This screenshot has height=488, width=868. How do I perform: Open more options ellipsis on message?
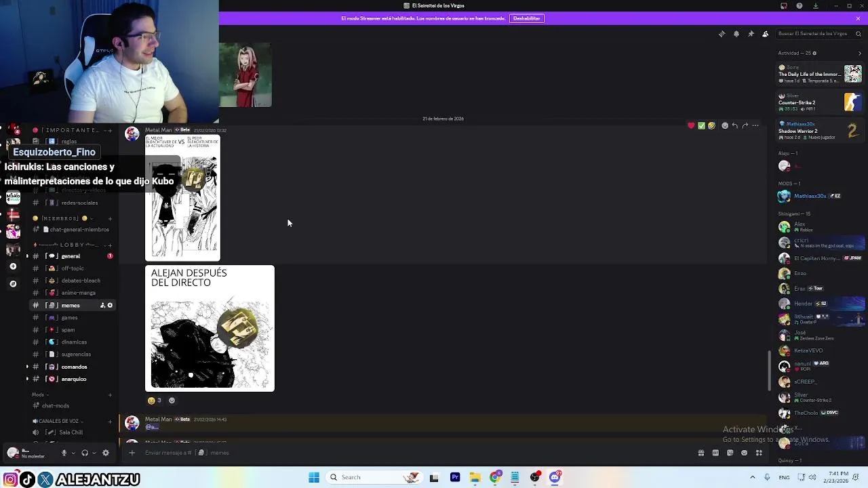point(755,125)
